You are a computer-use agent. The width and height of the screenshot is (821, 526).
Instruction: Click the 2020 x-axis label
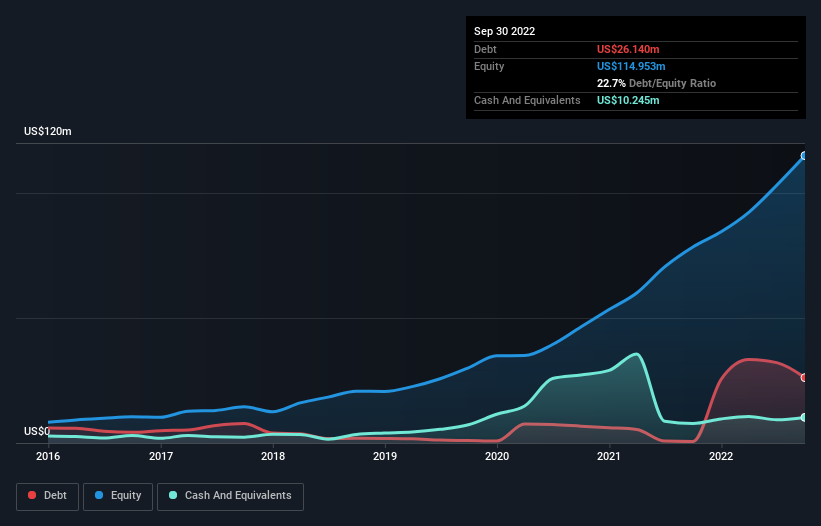497,456
